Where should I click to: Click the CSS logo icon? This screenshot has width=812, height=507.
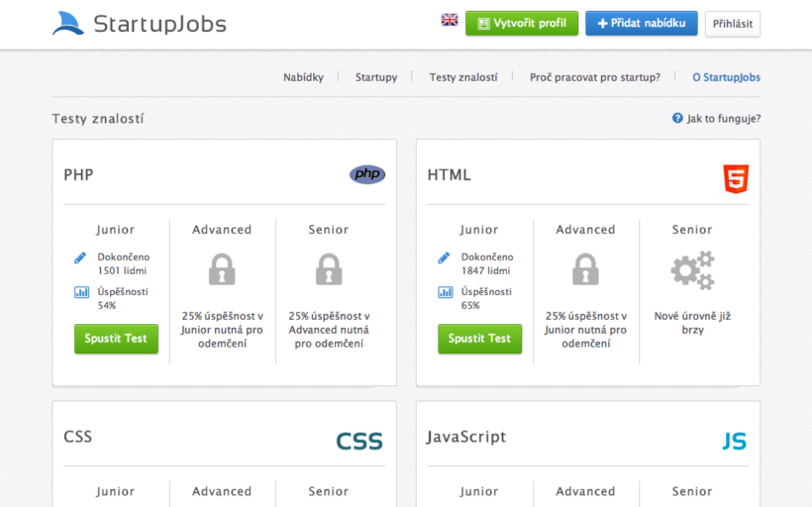pos(358,441)
